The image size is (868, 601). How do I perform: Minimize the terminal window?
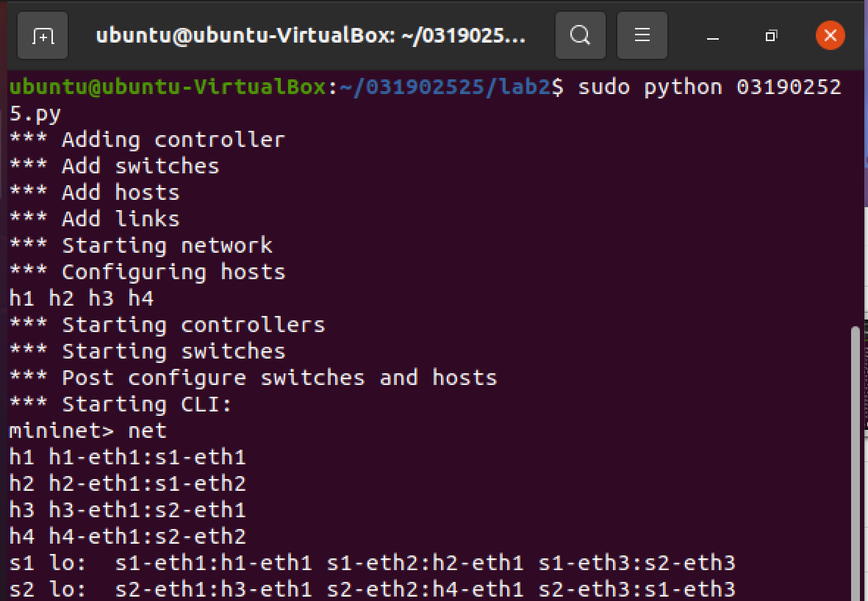click(x=712, y=36)
